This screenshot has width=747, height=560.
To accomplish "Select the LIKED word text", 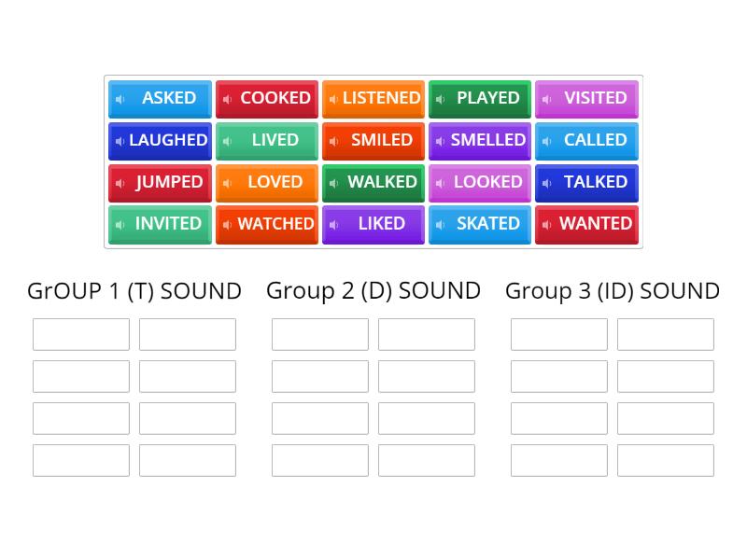I will click(382, 223).
